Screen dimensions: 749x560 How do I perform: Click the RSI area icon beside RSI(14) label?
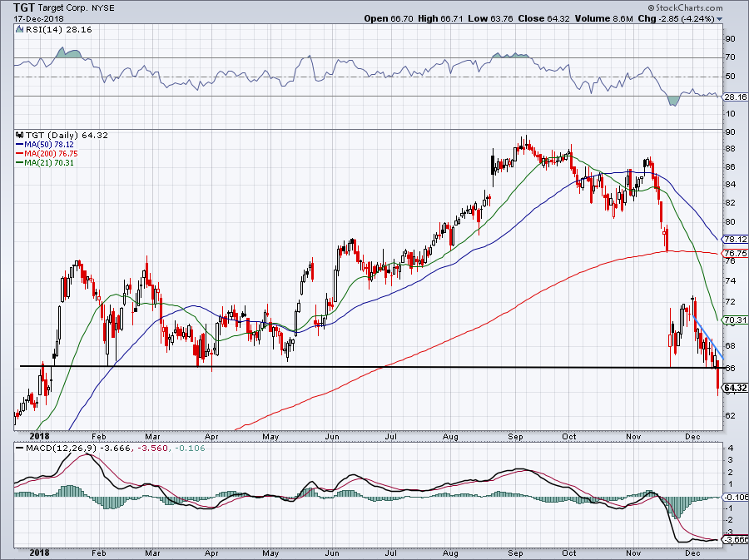[19, 29]
